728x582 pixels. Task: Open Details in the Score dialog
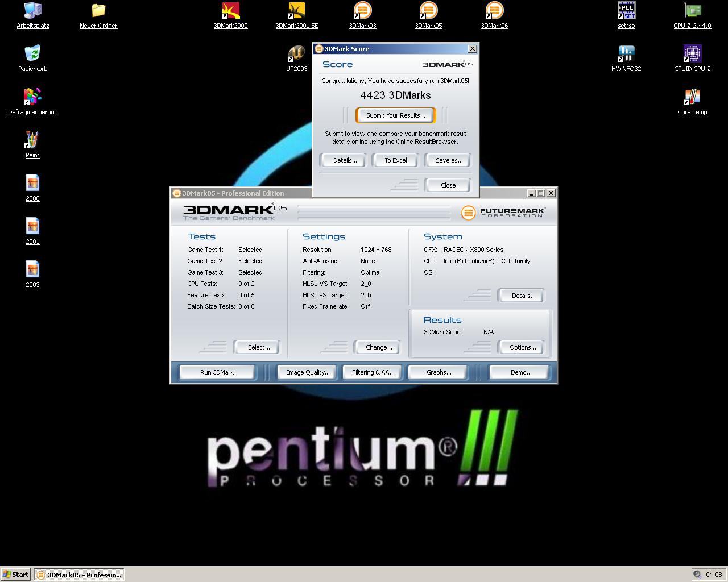point(345,160)
